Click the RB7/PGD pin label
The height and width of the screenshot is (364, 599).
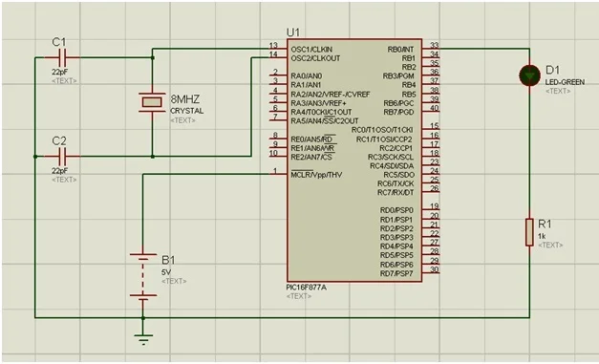[x=398, y=112]
